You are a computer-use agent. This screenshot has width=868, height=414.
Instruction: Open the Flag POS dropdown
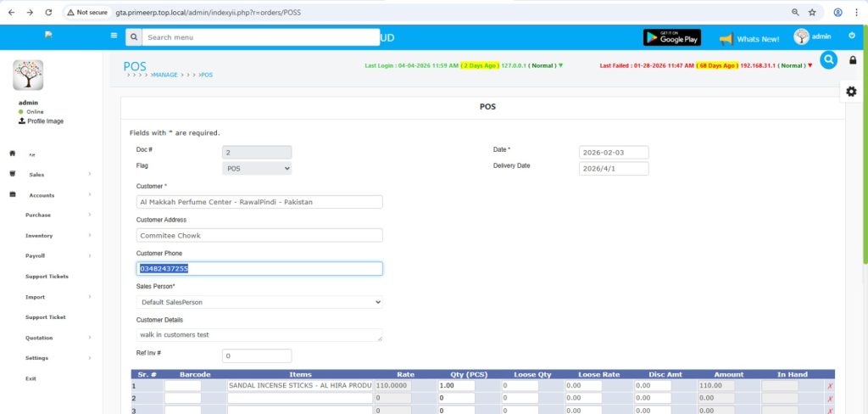pos(257,169)
